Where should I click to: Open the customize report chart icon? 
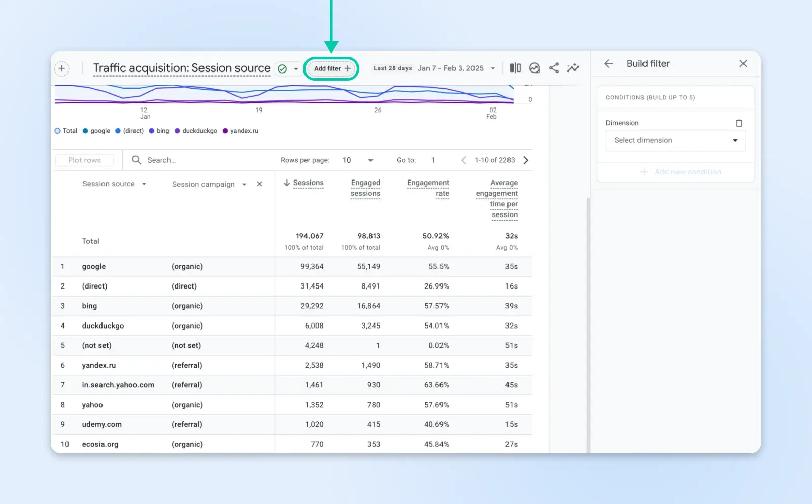pos(534,68)
